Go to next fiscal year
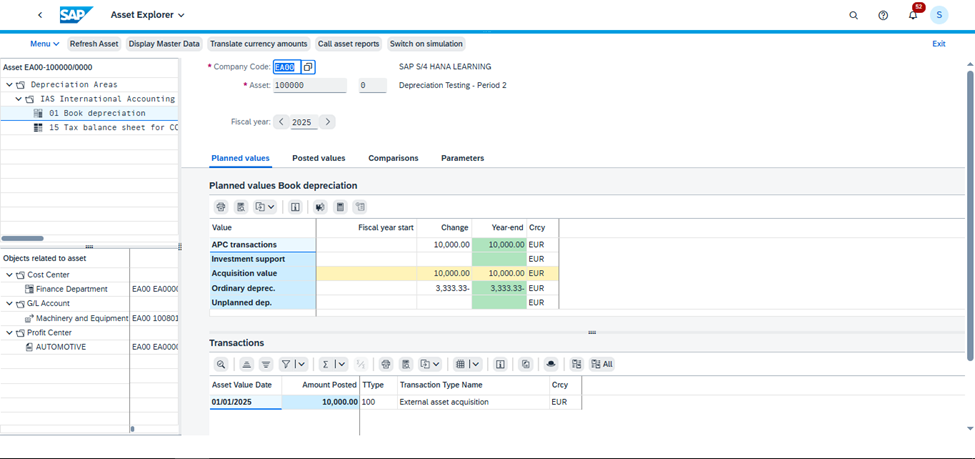Viewport: 975px width, 459px height. [x=328, y=122]
